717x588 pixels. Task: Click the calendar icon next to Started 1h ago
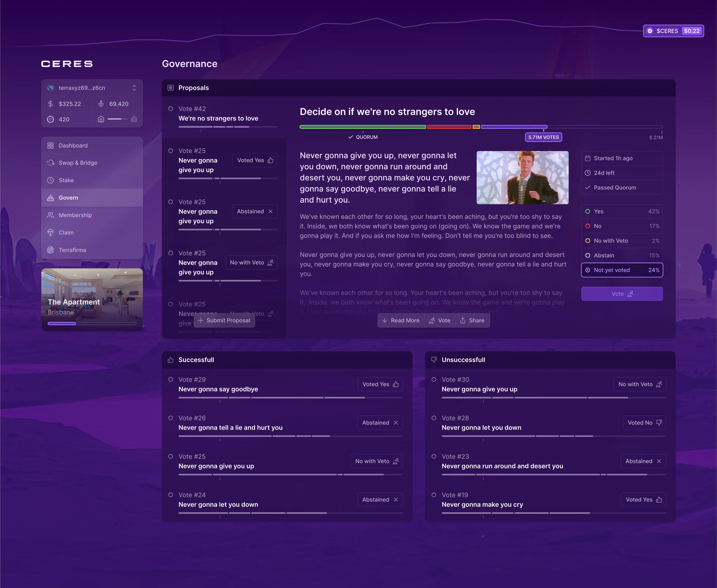point(588,158)
